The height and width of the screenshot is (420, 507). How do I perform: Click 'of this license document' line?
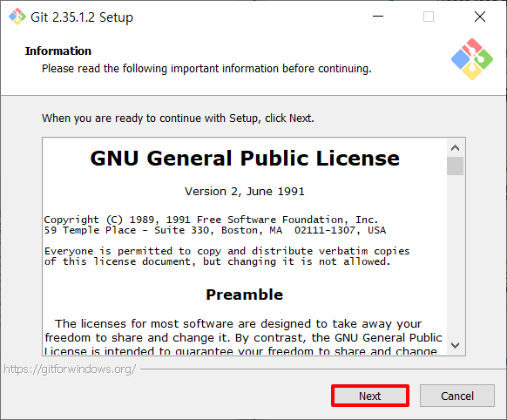pos(217,261)
